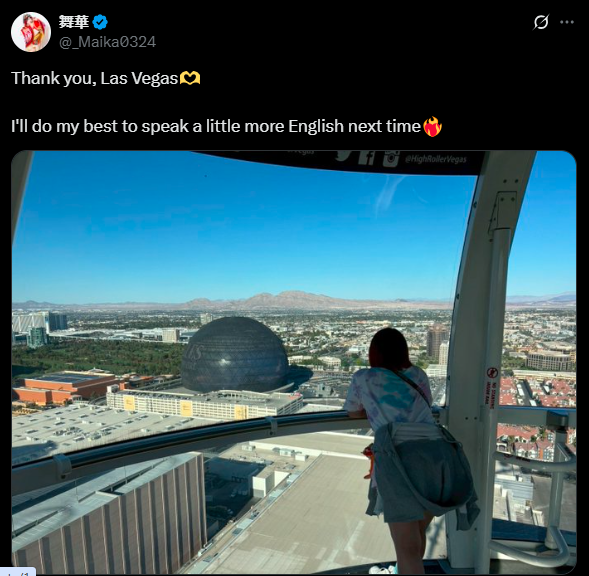589x576 pixels.
Task: Click the red no-standing sign on the pillar
Action: tap(492, 387)
